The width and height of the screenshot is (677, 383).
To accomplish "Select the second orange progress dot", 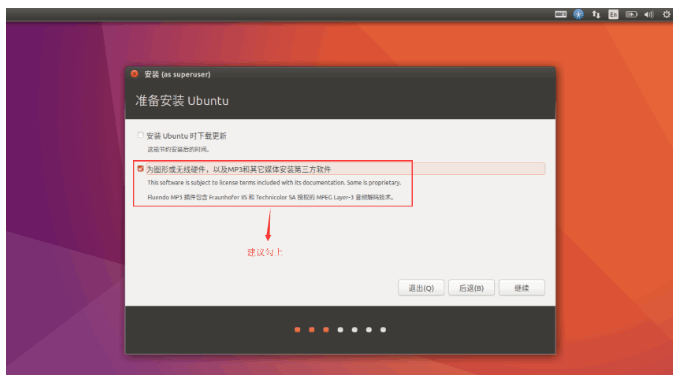I will (311, 330).
